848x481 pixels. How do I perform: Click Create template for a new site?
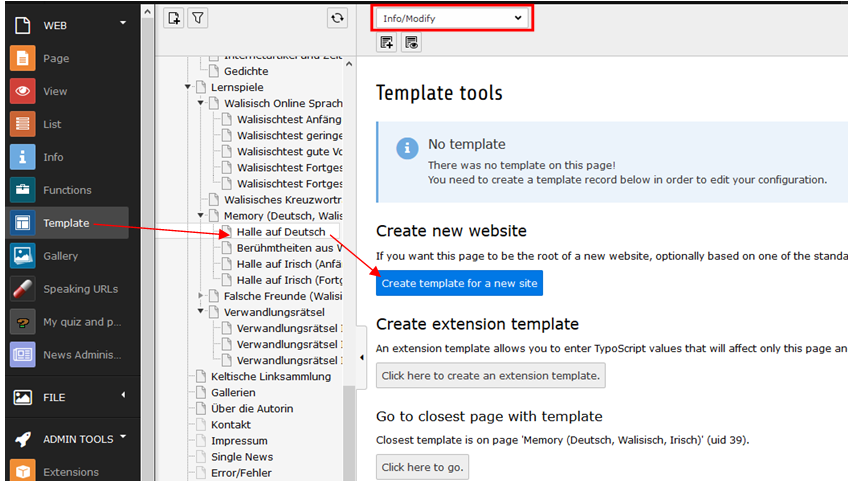tap(459, 283)
